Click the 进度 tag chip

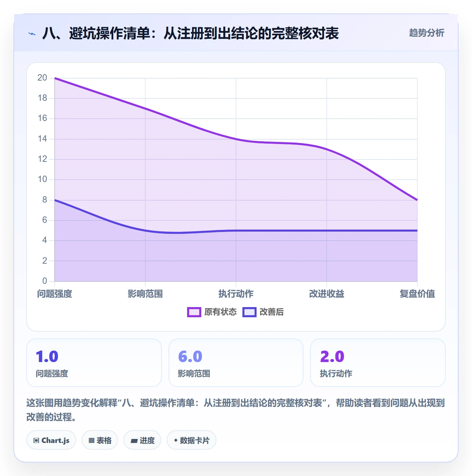tap(142, 440)
